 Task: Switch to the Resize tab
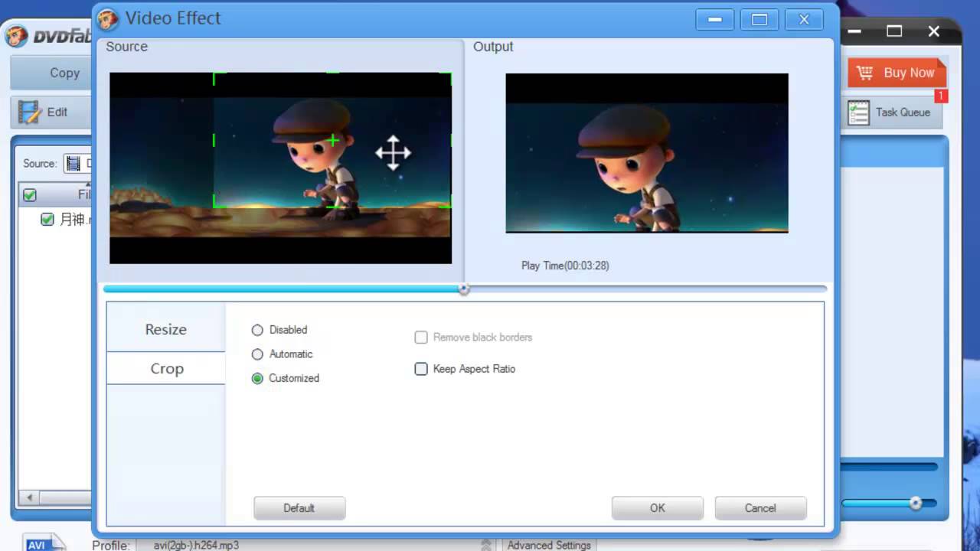coord(166,330)
